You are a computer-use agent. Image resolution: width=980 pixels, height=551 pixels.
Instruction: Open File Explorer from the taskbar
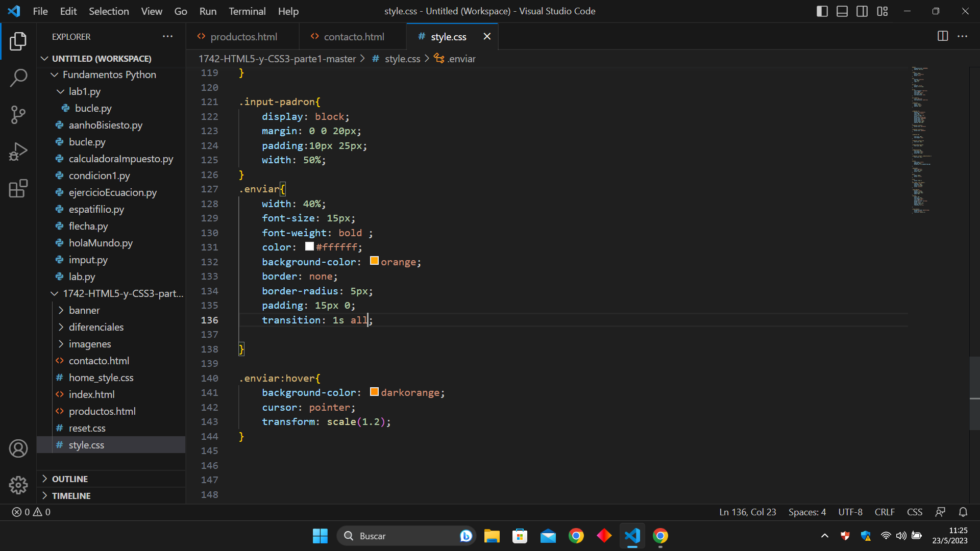[x=492, y=536]
